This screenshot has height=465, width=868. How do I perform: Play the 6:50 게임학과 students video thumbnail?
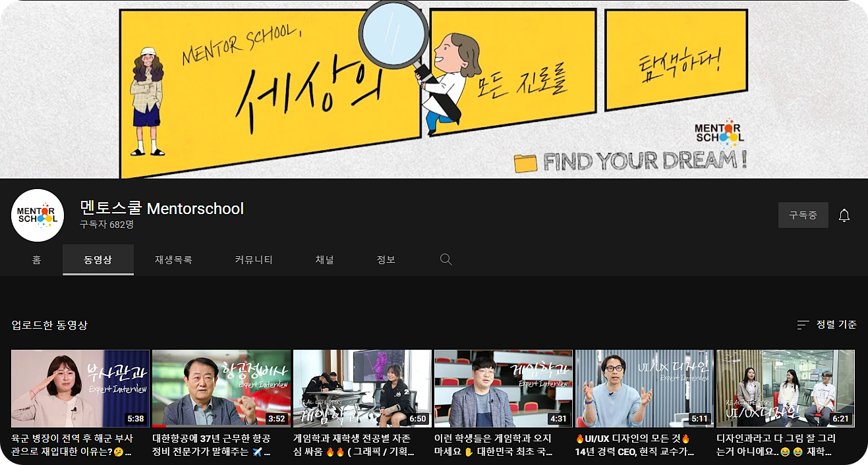coord(362,389)
